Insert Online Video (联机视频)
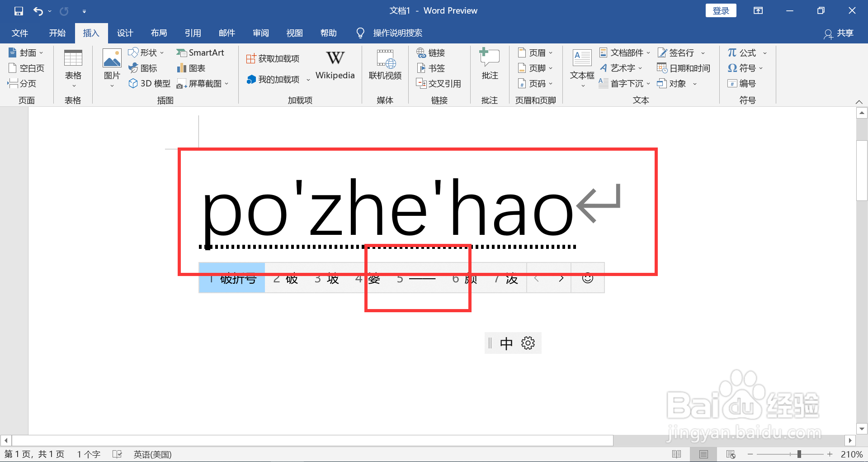 pyautogui.click(x=385, y=65)
